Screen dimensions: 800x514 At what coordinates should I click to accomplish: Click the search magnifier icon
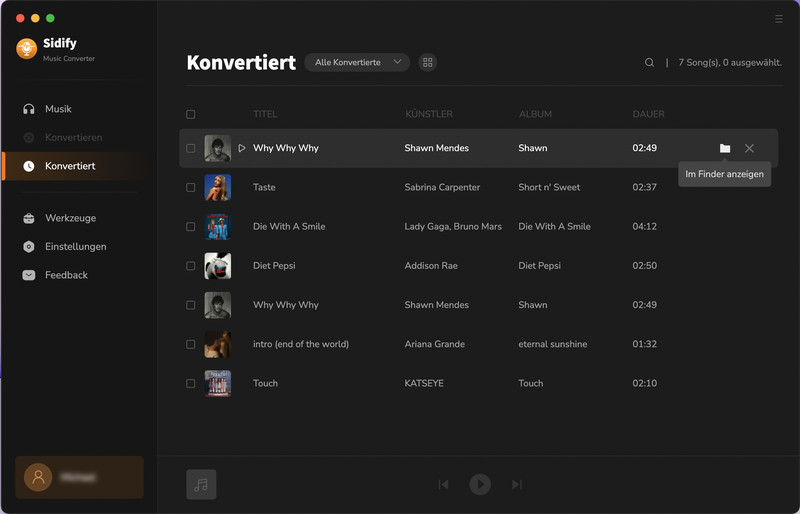click(x=649, y=62)
